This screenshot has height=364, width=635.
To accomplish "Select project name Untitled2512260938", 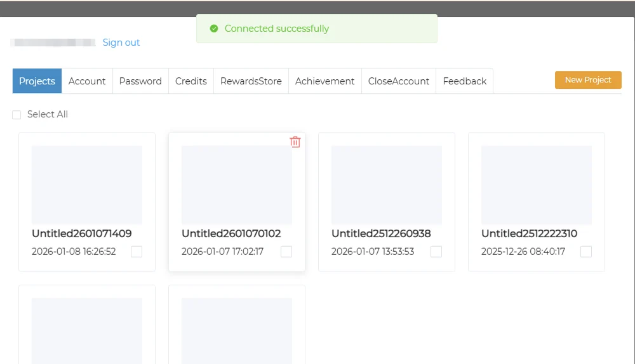I will pyautogui.click(x=381, y=233).
